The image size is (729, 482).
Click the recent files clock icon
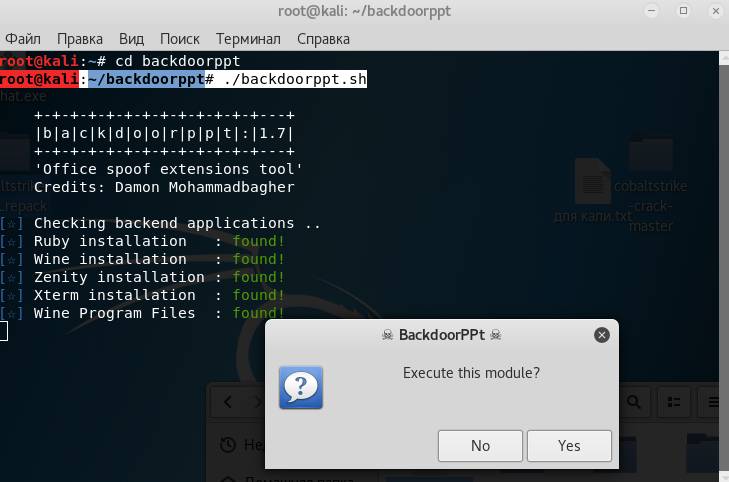click(x=228, y=445)
